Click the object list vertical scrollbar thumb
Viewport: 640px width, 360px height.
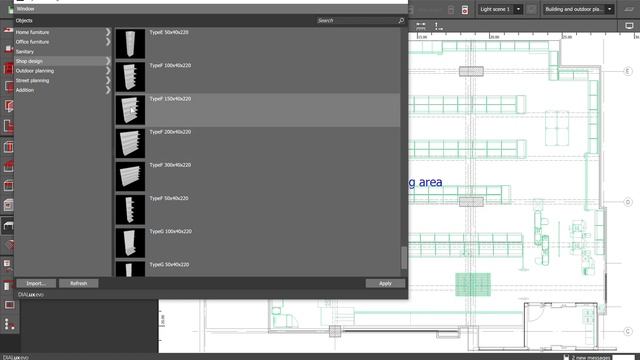tap(404, 258)
